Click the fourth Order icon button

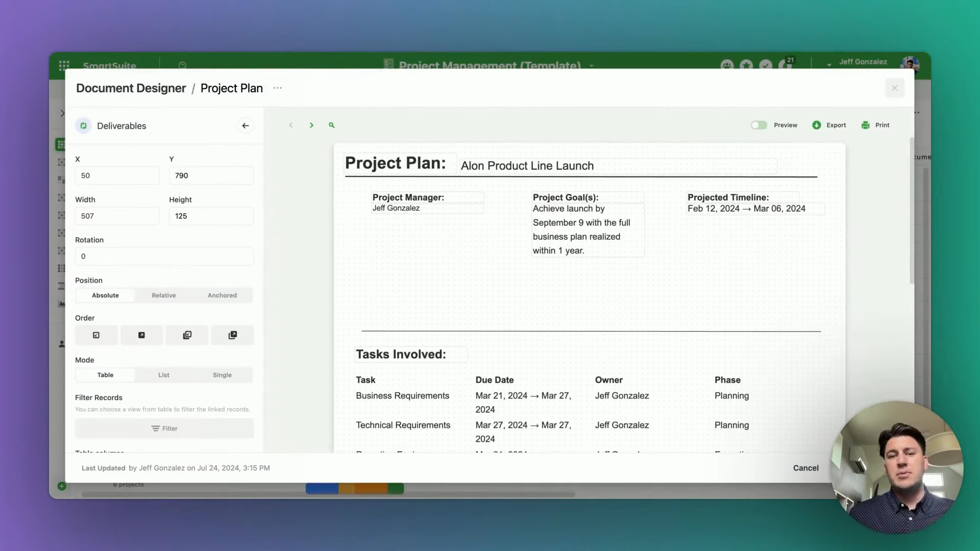coord(232,335)
